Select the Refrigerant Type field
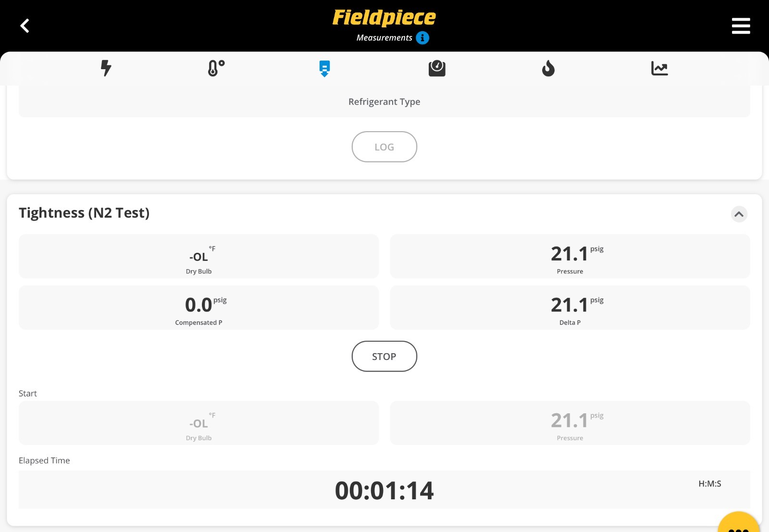 (384, 101)
